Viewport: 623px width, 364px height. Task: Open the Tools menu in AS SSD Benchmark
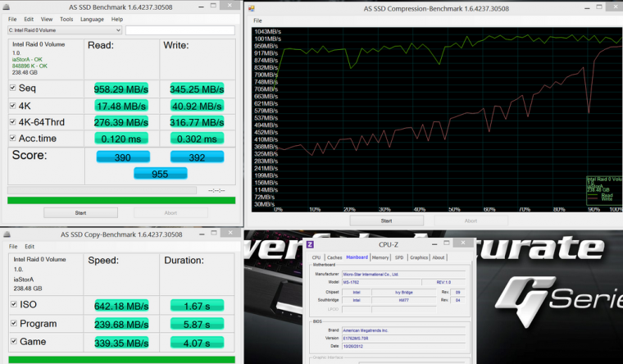pyautogui.click(x=66, y=18)
